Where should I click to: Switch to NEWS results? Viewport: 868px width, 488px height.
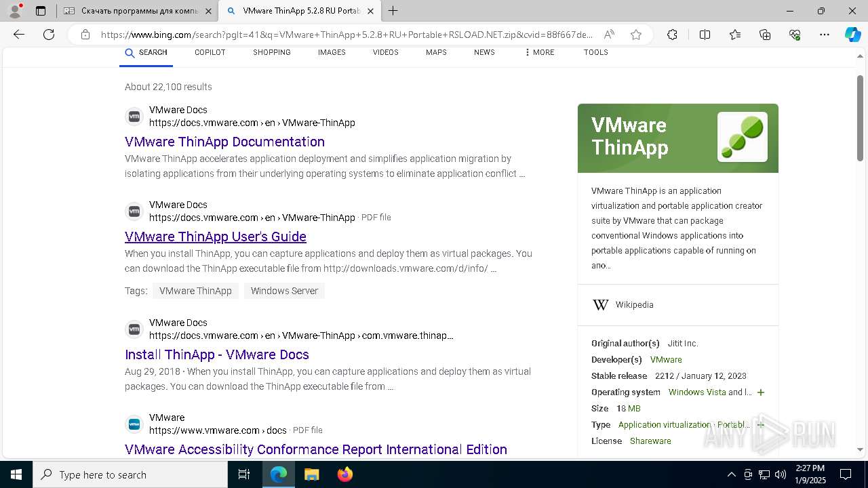(484, 53)
